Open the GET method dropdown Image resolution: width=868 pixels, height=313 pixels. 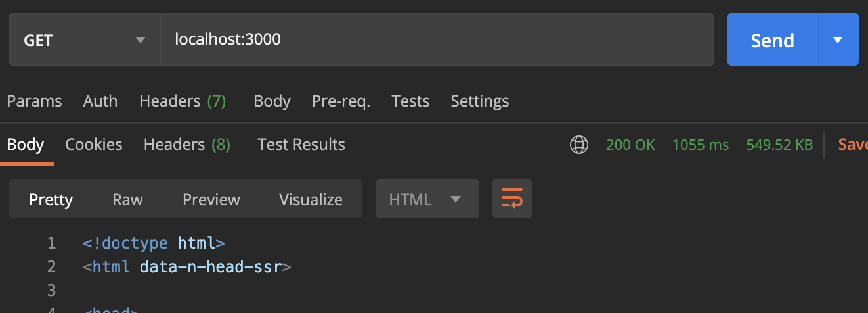point(85,40)
